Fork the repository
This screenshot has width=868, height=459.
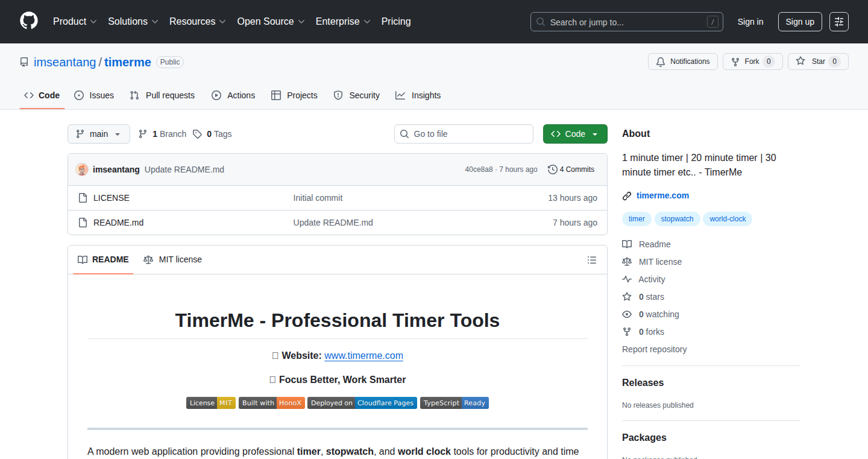[752, 62]
